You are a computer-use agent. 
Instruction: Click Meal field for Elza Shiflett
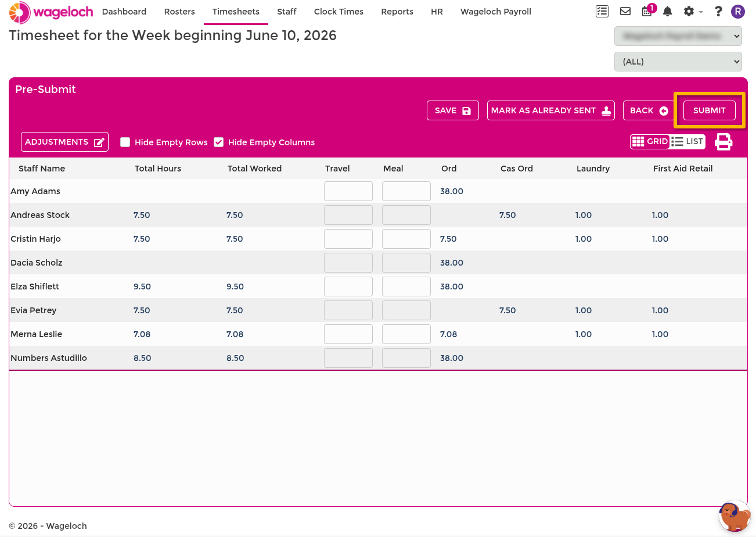[406, 287]
